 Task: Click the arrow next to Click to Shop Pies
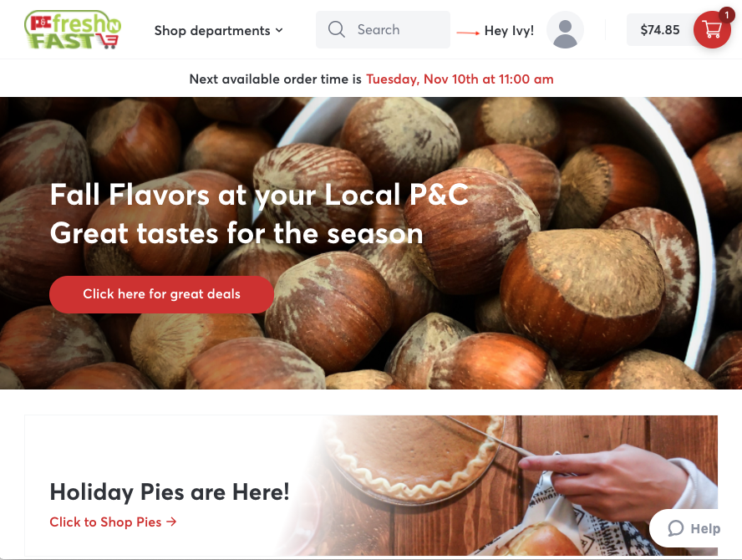[x=172, y=522]
